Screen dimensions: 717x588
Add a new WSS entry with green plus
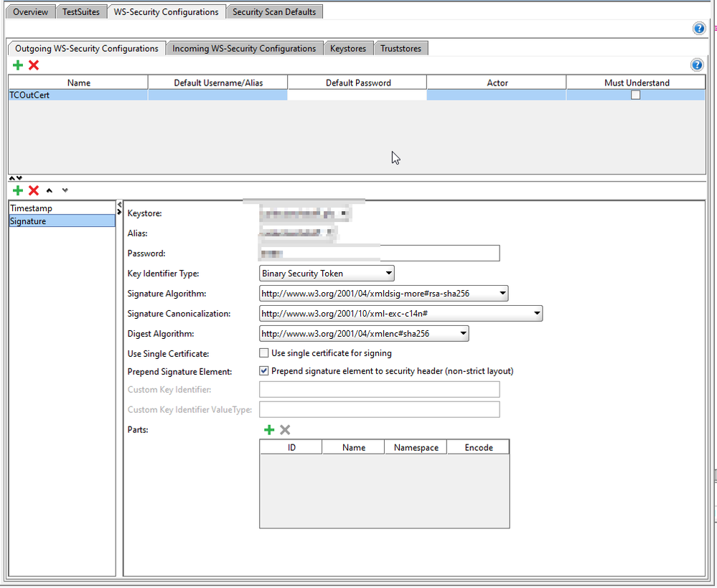coord(18,190)
